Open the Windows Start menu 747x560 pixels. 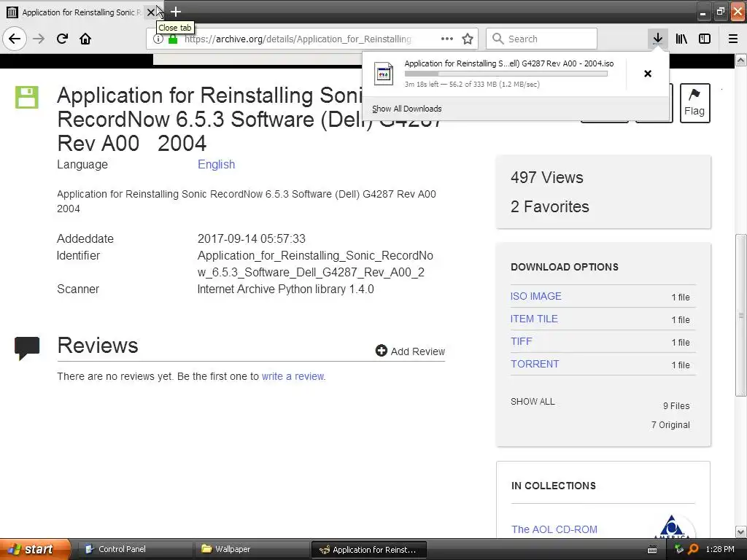click(x=35, y=549)
